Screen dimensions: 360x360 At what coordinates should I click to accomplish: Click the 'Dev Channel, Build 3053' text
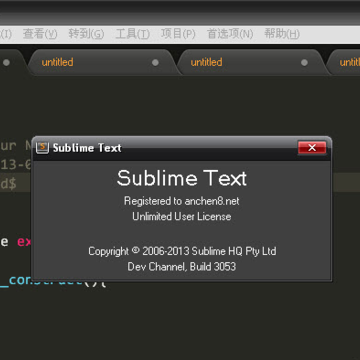click(182, 267)
